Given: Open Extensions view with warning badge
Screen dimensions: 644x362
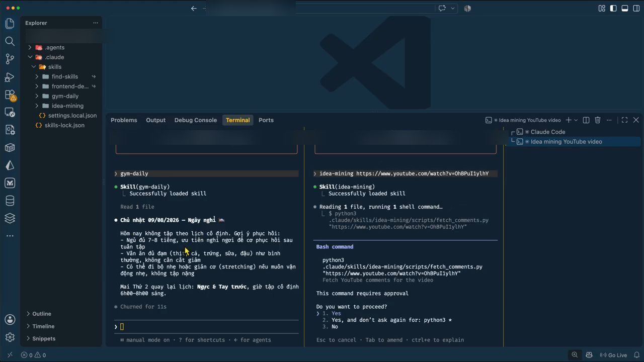Looking at the screenshot, I should coord(10,95).
